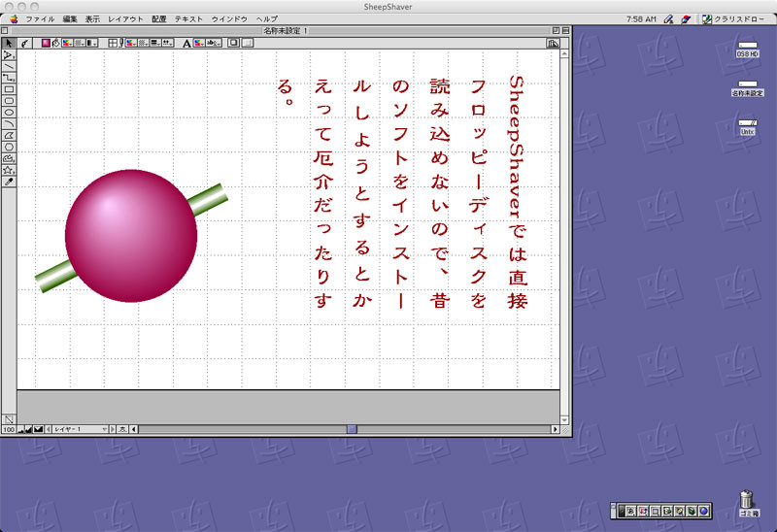Viewport: 777px width, 532px height.
Task: Click the diagonal line icon at toolbox bottom
Action: tap(9, 419)
